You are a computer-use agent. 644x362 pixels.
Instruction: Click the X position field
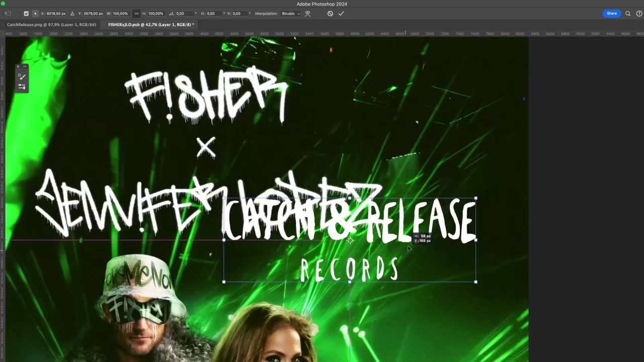coord(56,14)
